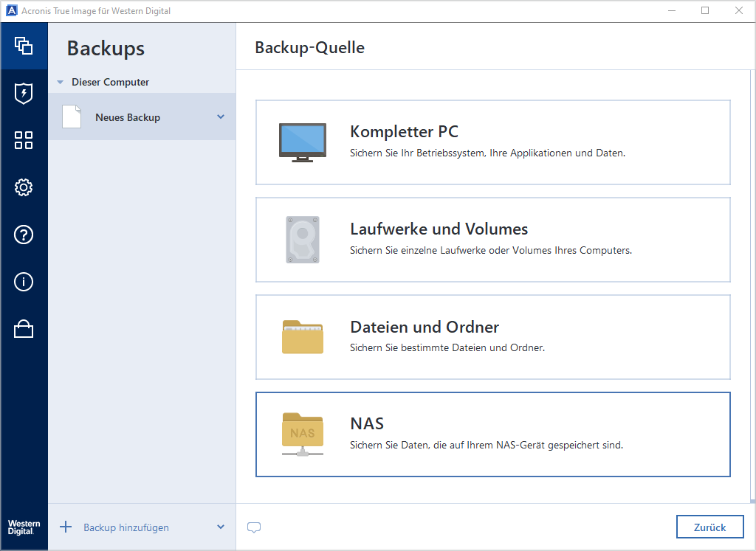Open the Tools grid icon
This screenshot has height=551, width=756.
coord(24,140)
